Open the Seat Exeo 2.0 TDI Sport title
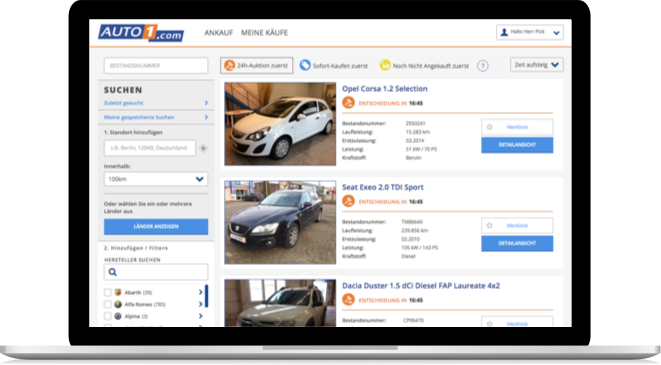Screen dimensions: 661x365 click(x=383, y=188)
